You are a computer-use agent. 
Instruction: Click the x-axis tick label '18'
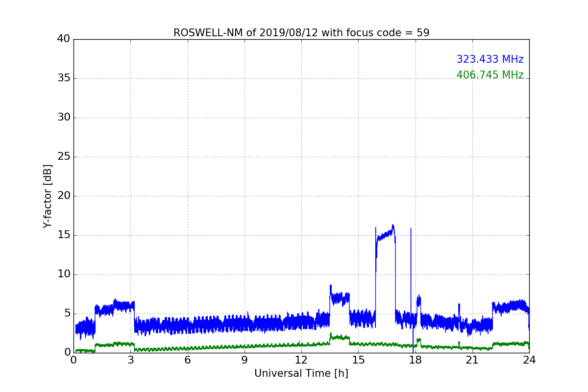(x=416, y=360)
